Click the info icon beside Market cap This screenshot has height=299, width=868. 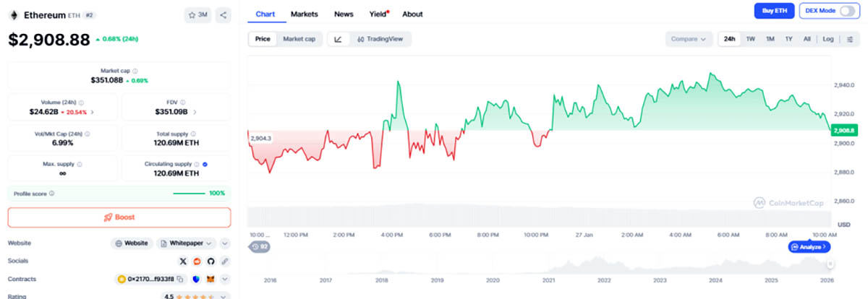pyautogui.click(x=134, y=71)
